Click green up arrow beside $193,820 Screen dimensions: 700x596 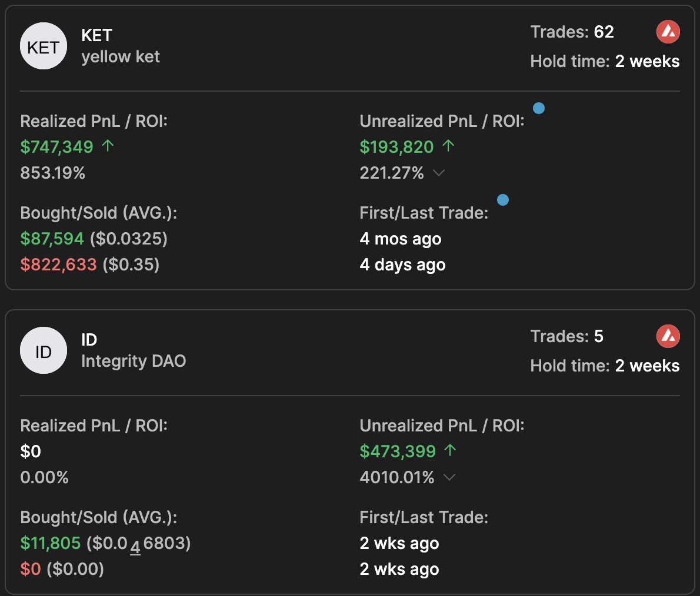click(448, 146)
